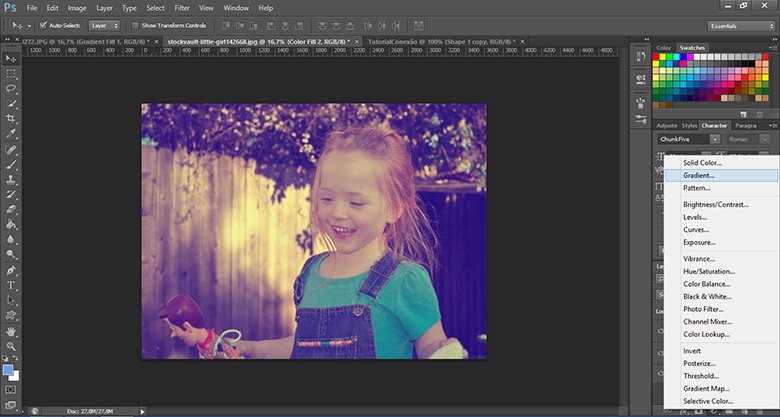Choose Hue/Saturation... from the popup list
The width and height of the screenshot is (780, 417).
click(709, 271)
